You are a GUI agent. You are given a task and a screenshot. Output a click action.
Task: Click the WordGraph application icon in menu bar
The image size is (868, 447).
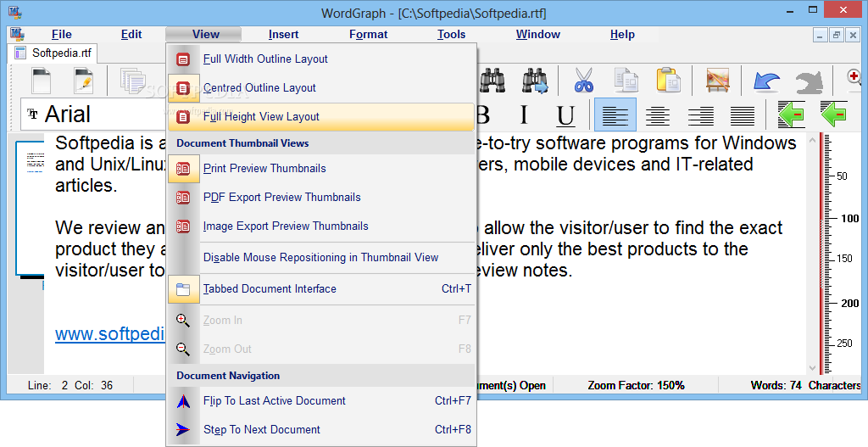(17, 34)
